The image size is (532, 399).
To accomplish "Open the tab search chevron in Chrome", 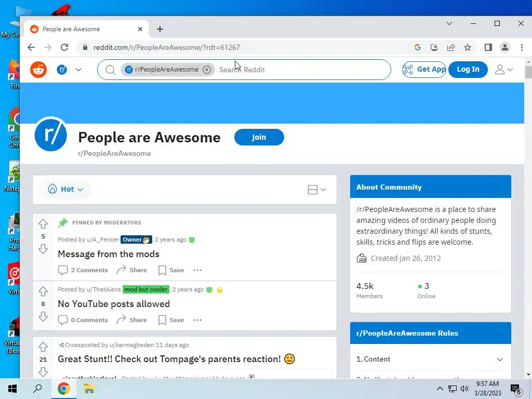I will [x=449, y=23].
